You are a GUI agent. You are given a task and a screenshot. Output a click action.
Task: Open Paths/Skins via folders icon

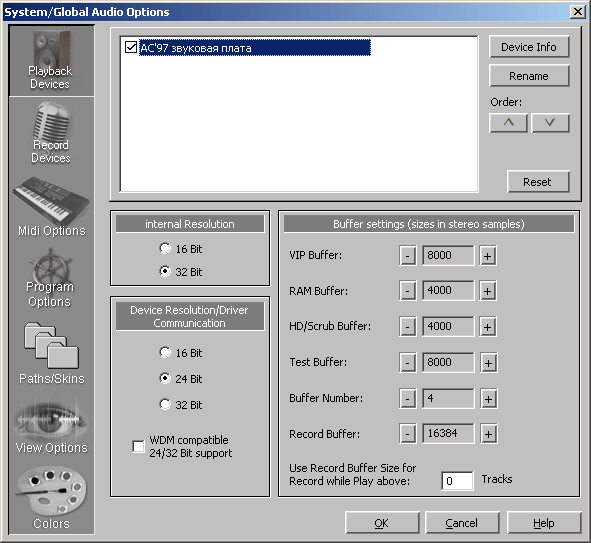pyautogui.click(x=51, y=353)
